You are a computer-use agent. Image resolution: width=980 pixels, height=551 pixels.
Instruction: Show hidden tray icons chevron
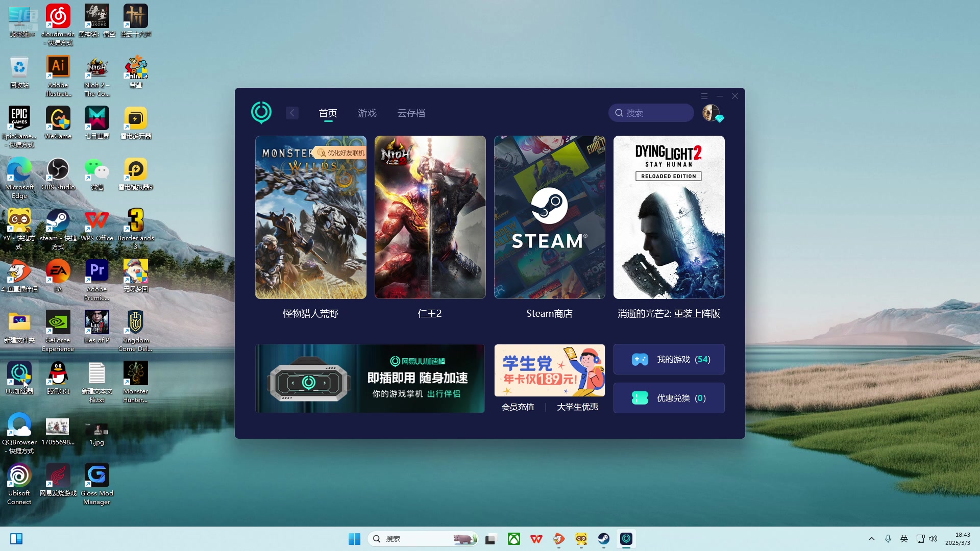(872, 539)
